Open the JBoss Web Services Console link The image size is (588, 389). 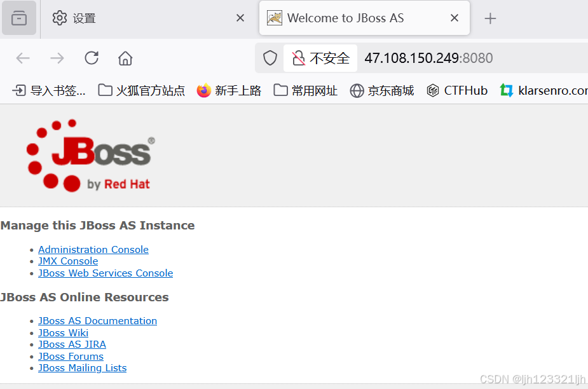click(106, 273)
